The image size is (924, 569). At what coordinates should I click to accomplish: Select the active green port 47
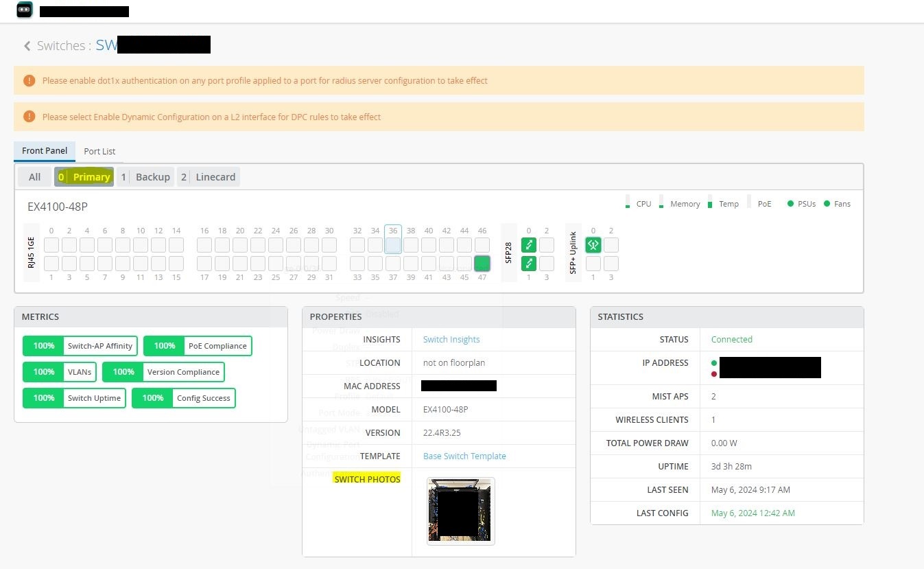pos(482,263)
